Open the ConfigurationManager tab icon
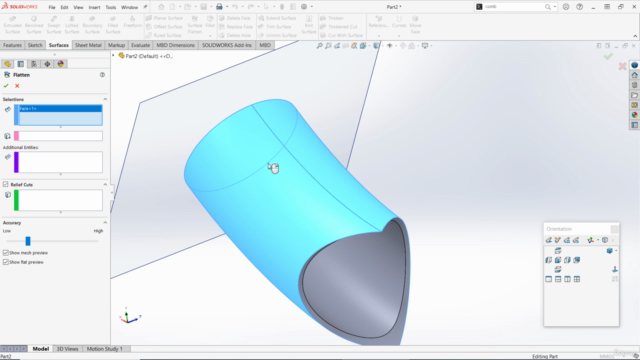 click(34, 64)
